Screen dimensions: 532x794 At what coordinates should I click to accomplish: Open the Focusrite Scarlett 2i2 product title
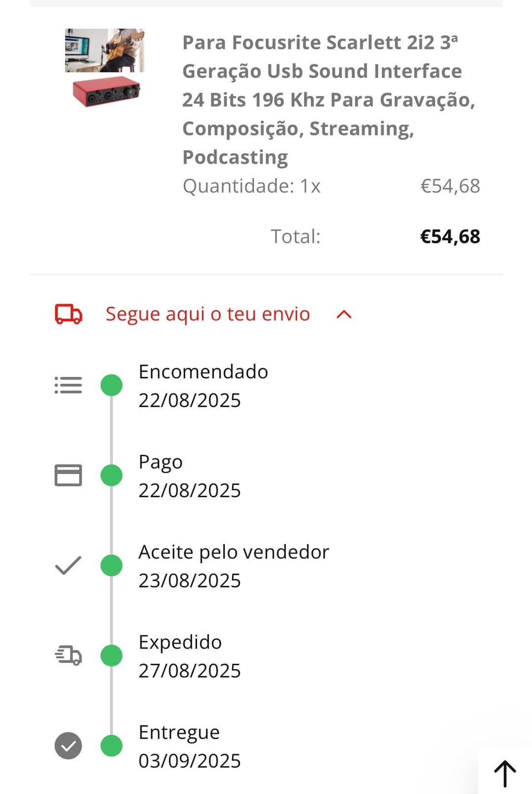tap(329, 100)
